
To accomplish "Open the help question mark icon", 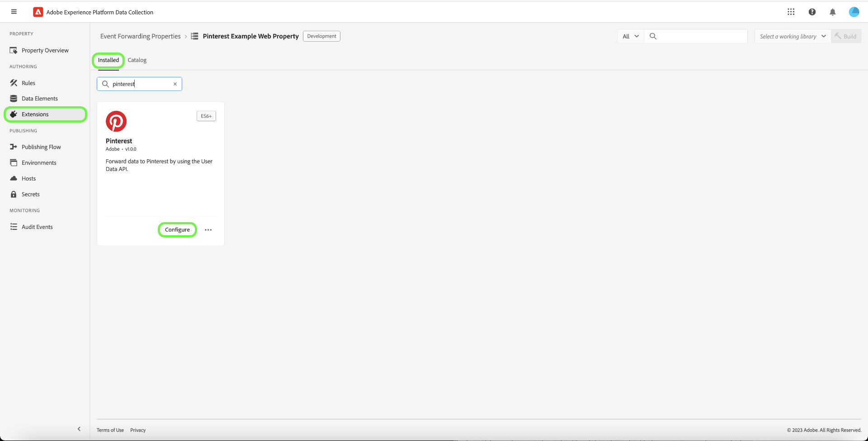I will (x=812, y=12).
